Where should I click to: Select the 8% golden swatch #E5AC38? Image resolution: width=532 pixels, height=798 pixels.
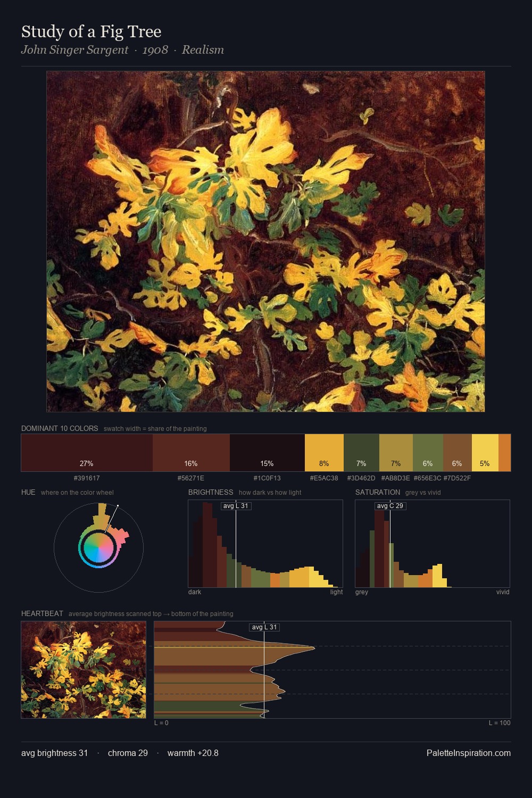click(x=324, y=453)
